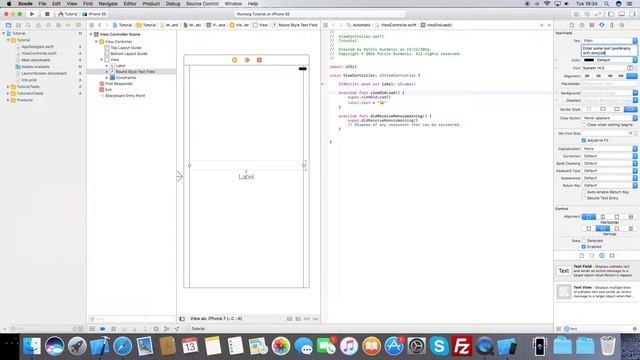Viewport: 640px width, 360px height.
Task: Select rounded Border Style option
Action: point(631,109)
